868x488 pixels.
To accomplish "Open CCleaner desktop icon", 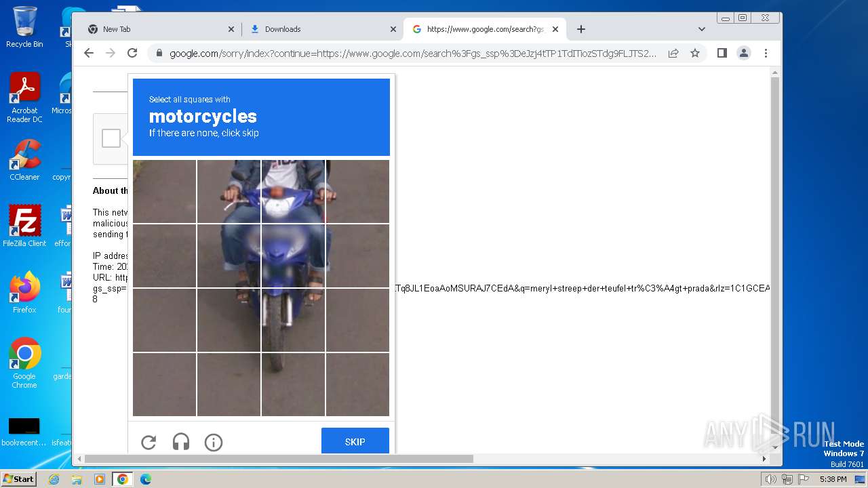I will tap(24, 160).
